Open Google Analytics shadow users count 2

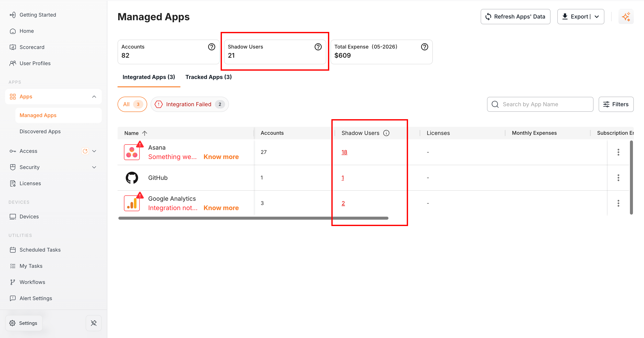(x=343, y=203)
